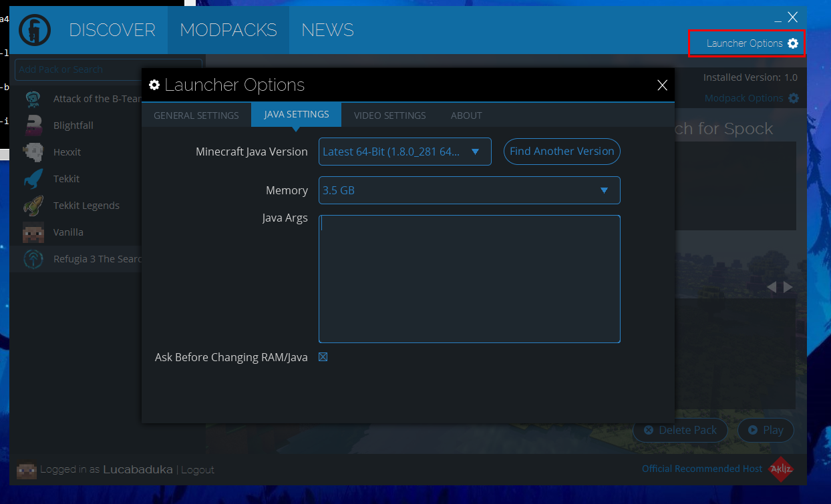The width and height of the screenshot is (831, 504).
Task: Select the Hexxit pack name
Action: click(67, 152)
